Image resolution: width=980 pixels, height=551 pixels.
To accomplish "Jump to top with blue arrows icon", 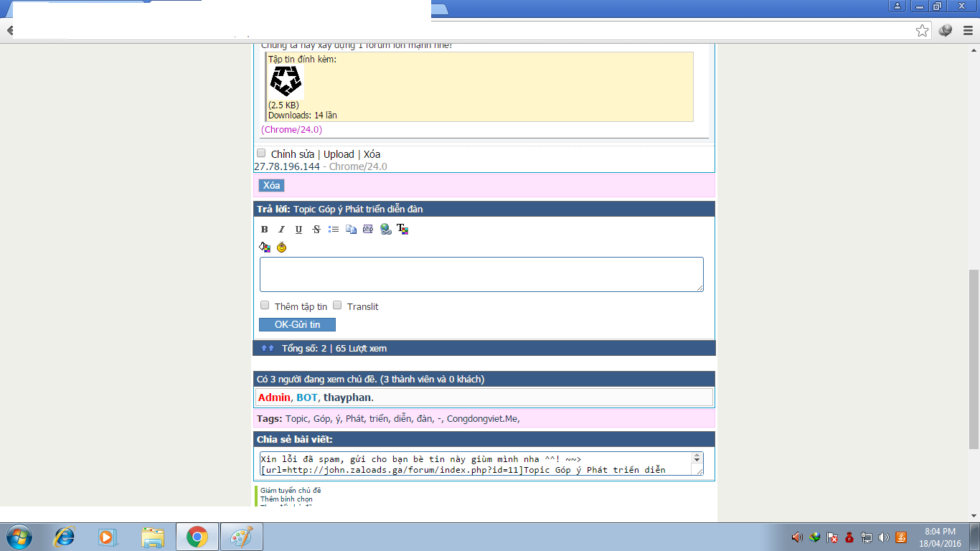I will tap(268, 349).
